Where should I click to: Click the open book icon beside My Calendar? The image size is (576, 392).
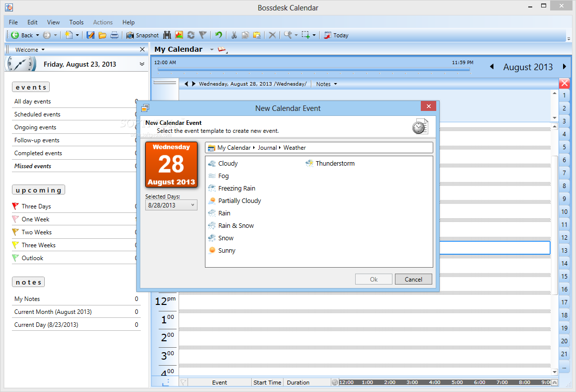coord(222,50)
